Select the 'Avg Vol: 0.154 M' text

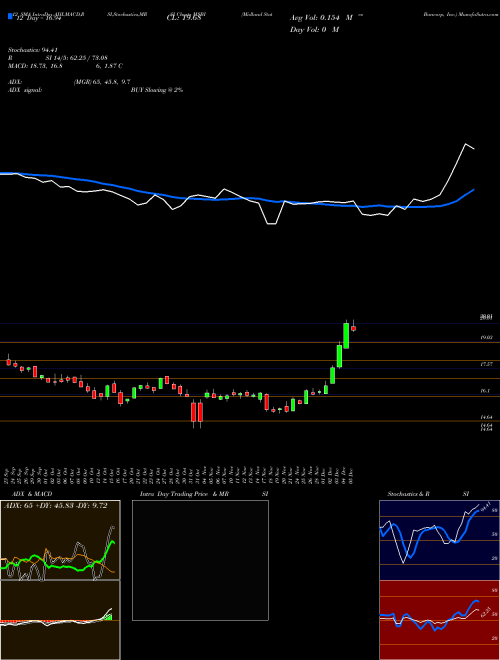(x=321, y=18)
